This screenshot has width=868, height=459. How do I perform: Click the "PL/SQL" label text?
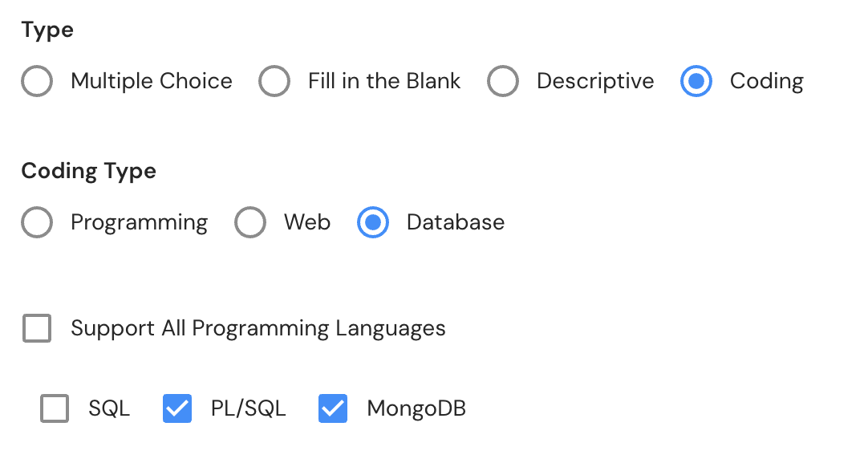(248, 408)
